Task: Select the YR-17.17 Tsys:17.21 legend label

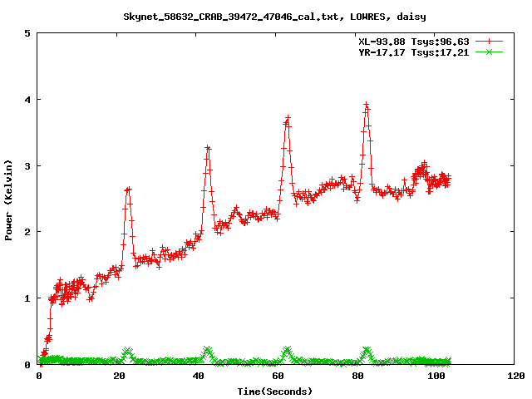Action: pyautogui.click(x=414, y=52)
